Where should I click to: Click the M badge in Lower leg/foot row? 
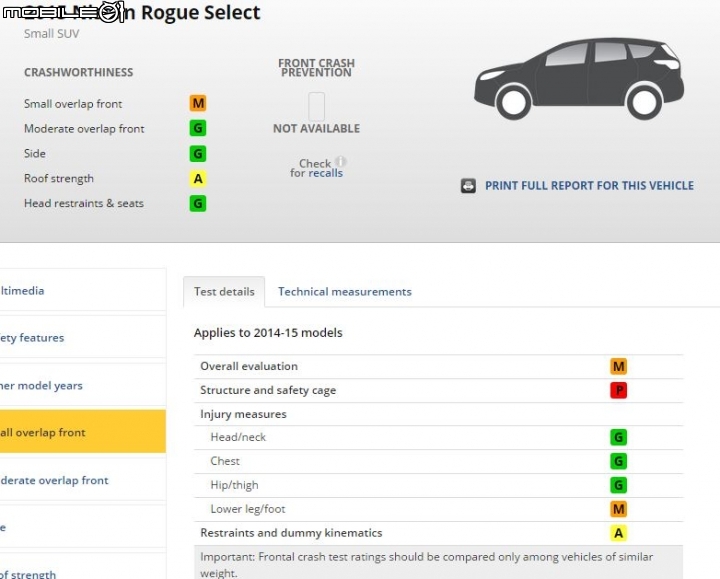pyautogui.click(x=619, y=509)
